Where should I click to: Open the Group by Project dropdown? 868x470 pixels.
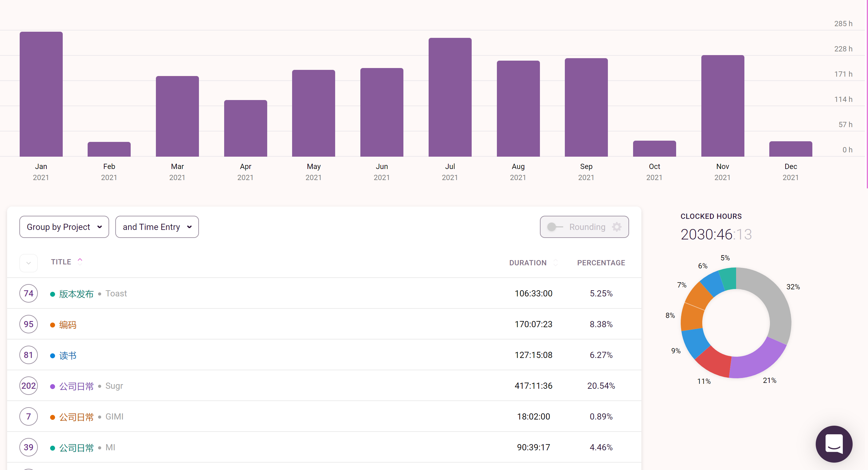pyautogui.click(x=64, y=227)
